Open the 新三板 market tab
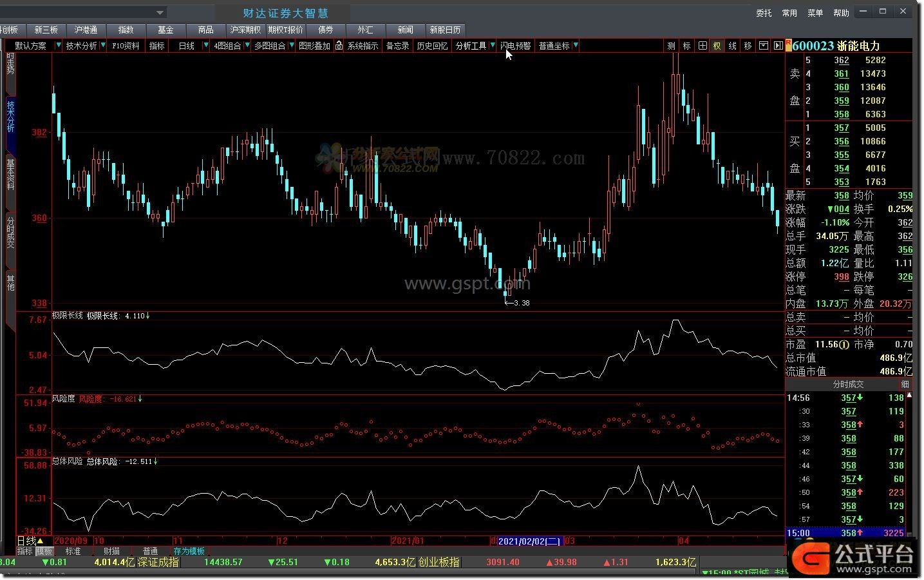Screen dimensions: 924x580 tap(46, 30)
